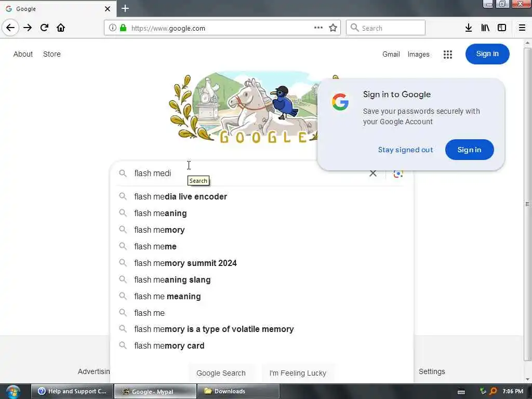
Task: Click the green secure padlock icon
Action: point(123,28)
